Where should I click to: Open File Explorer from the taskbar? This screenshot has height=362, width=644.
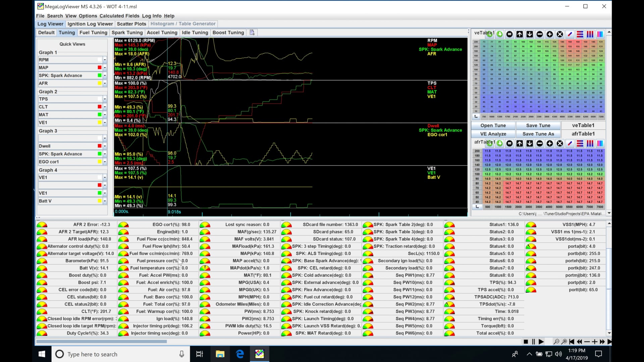click(220, 354)
